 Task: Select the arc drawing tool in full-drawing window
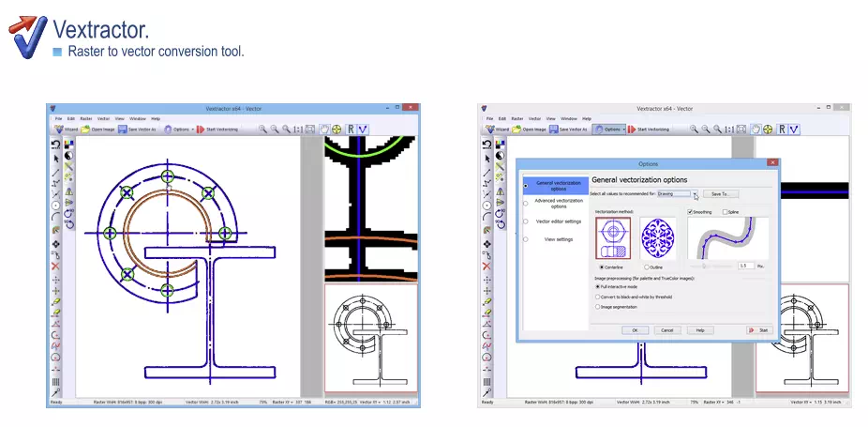coord(56,217)
